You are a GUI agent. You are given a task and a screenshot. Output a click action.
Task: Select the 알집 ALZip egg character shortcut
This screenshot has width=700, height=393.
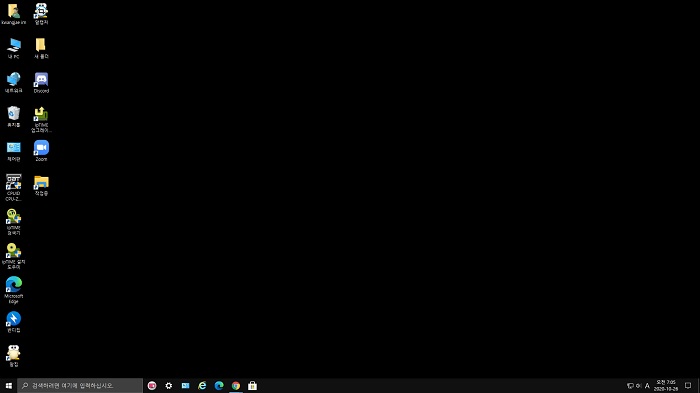click(x=13, y=356)
